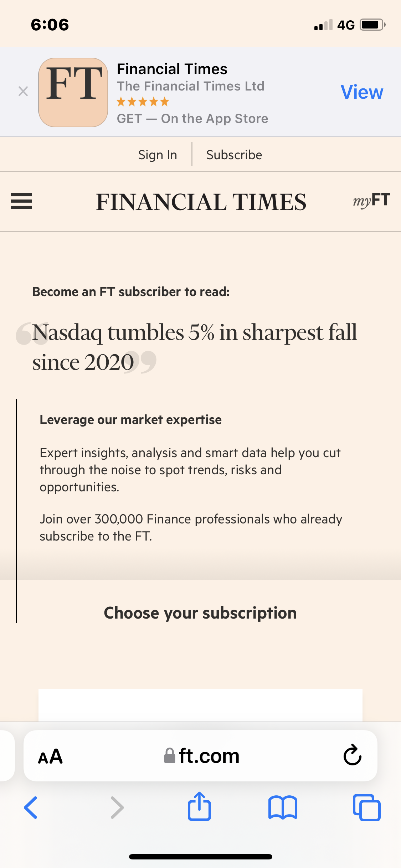Reload the ft.com page
Viewport: 401px width, 868px height.
[x=352, y=755]
